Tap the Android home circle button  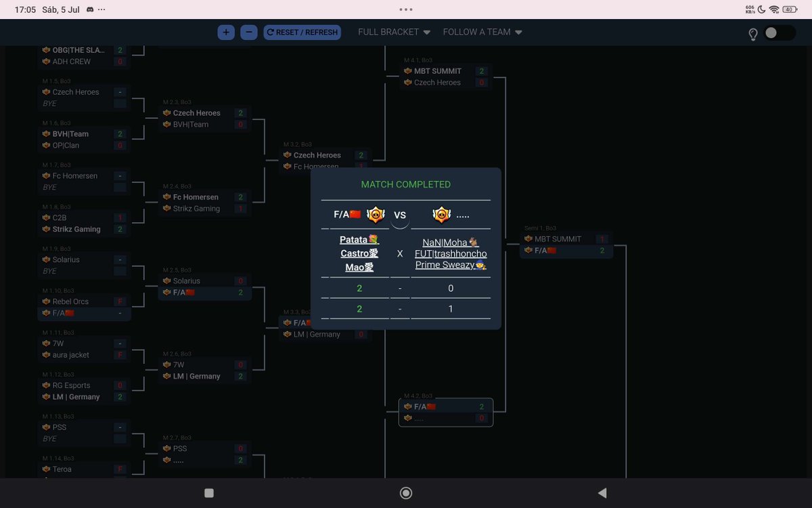(406, 493)
